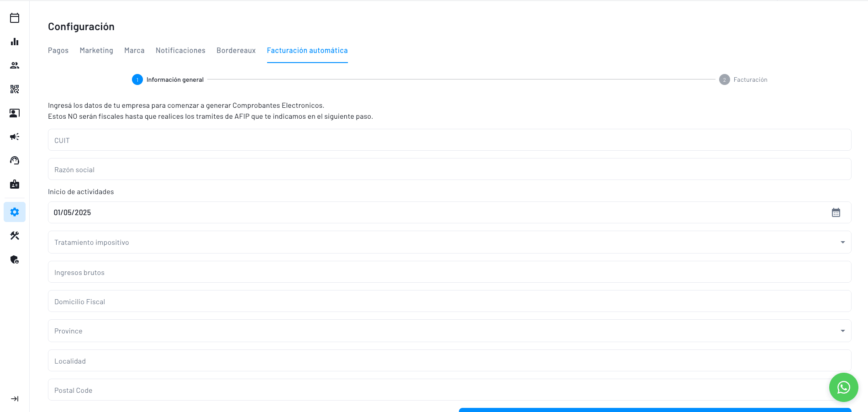Select the Facturación automática tab
The width and height of the screenshot is (868, 412).
coord(307,50)
